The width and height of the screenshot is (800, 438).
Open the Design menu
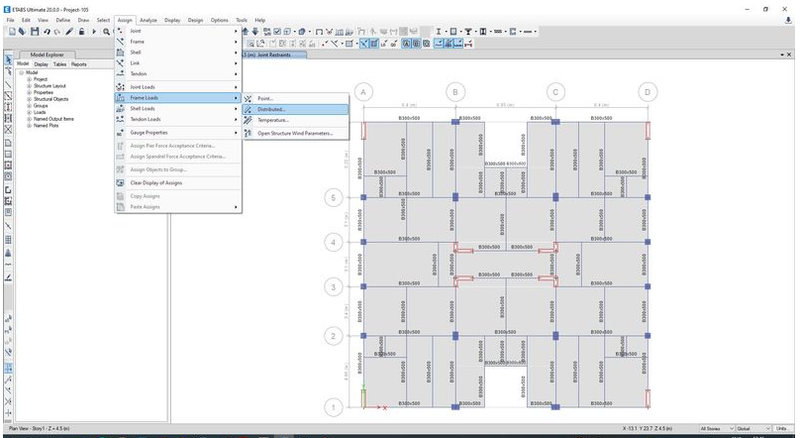pyautogui.click(x=195, y=20)
